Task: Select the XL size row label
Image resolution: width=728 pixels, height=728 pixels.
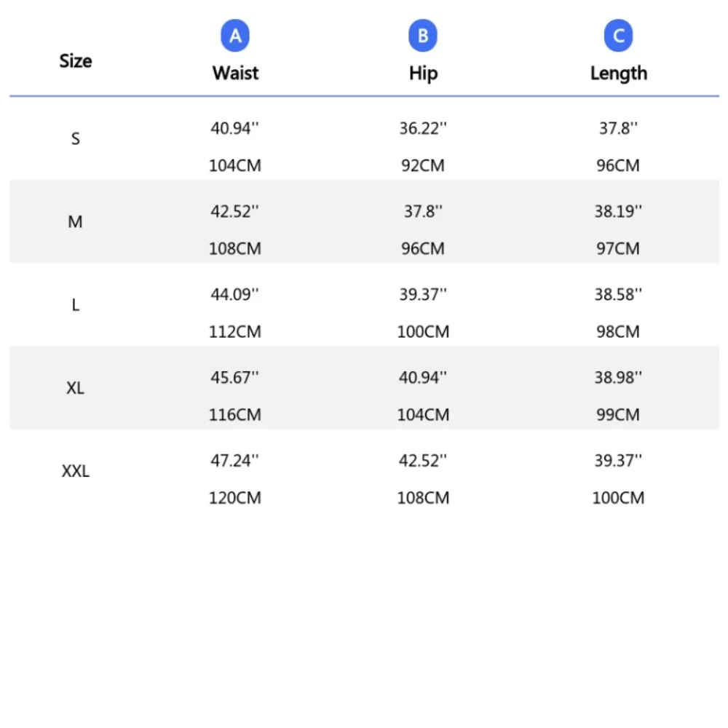Action: point(75,388)
